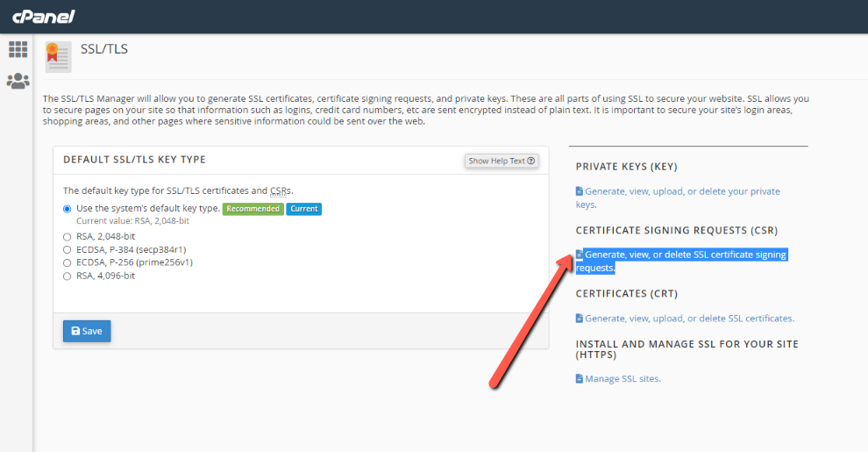Choose ECDSA, P-256 (prime256v1) key type
This screenshot has width=868, height=452.
[x=67, y=262]
